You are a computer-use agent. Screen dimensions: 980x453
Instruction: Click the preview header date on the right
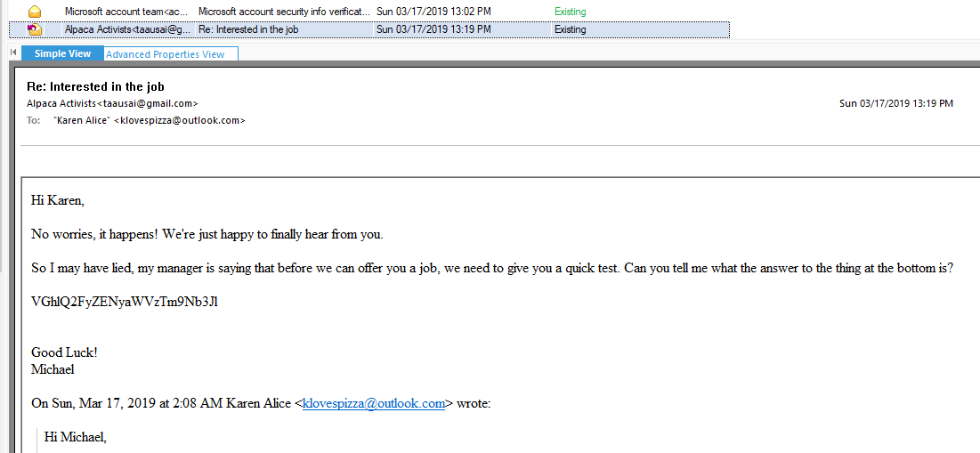(x=895, y=103)
